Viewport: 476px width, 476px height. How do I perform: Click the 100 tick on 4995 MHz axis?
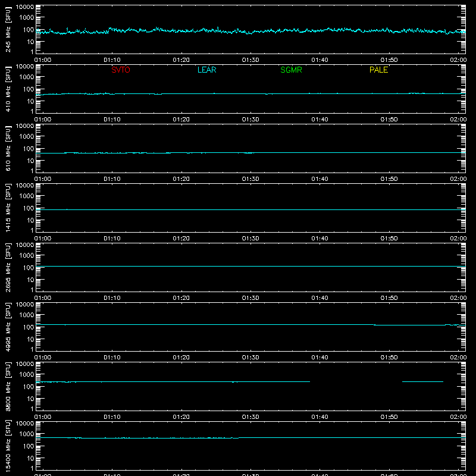29,327
